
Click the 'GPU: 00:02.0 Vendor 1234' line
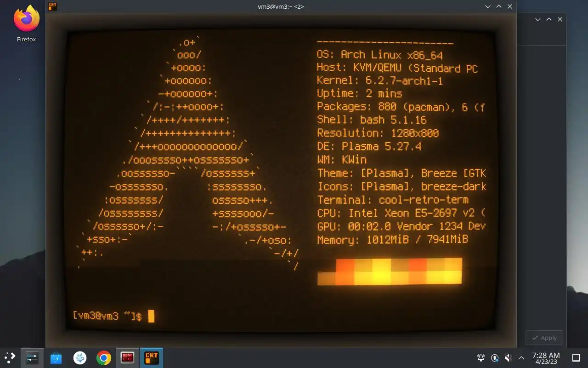click(x=401, y=227)
